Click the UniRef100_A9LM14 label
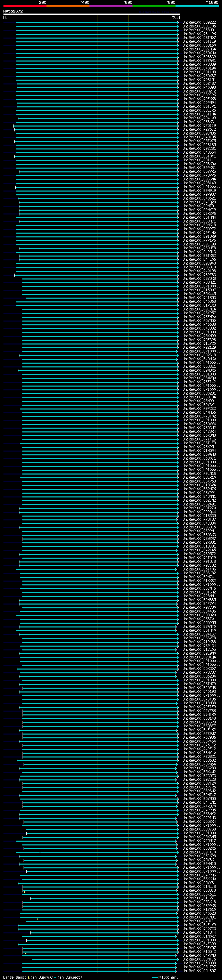Image resolution: width=222 pixels, height=980 pixels. pyautogui.click(x=199, y=309)
